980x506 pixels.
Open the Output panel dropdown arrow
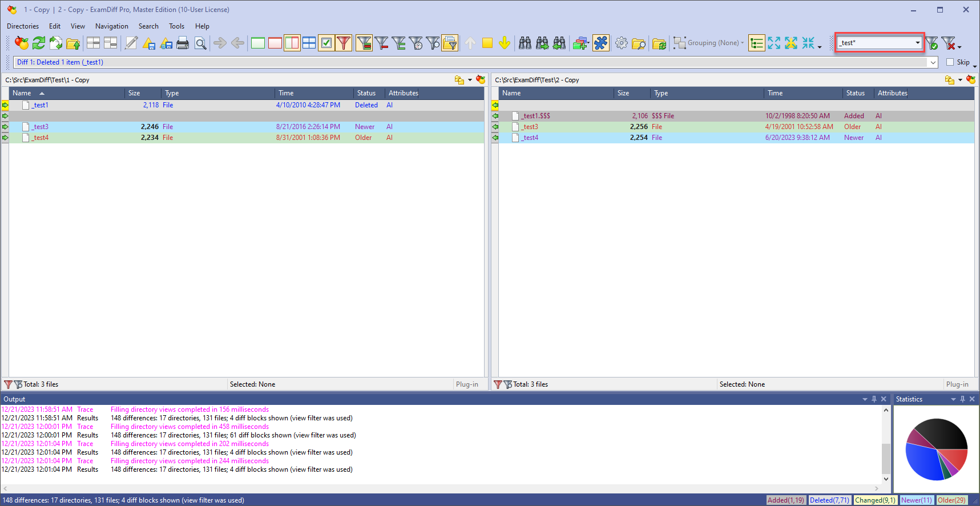865,399
